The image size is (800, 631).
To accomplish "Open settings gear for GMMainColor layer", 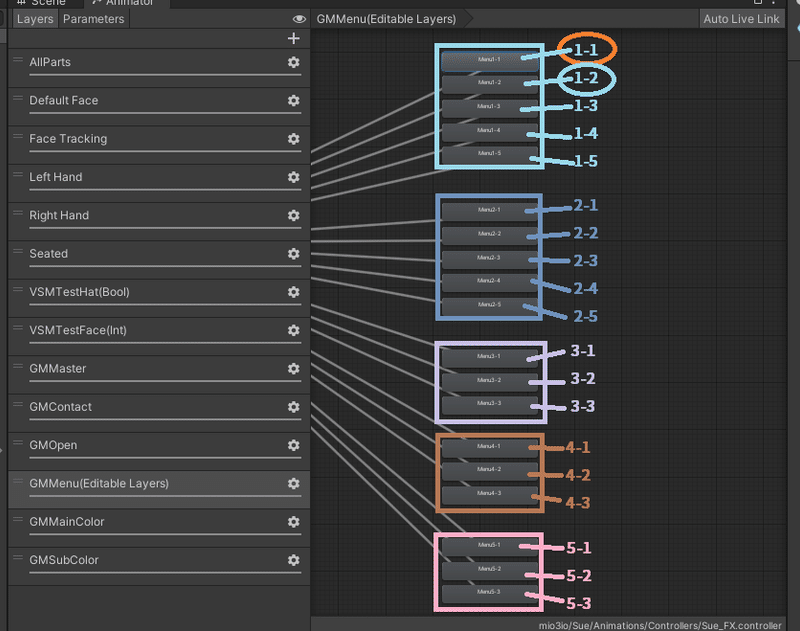I will click(x=293, y=521).
